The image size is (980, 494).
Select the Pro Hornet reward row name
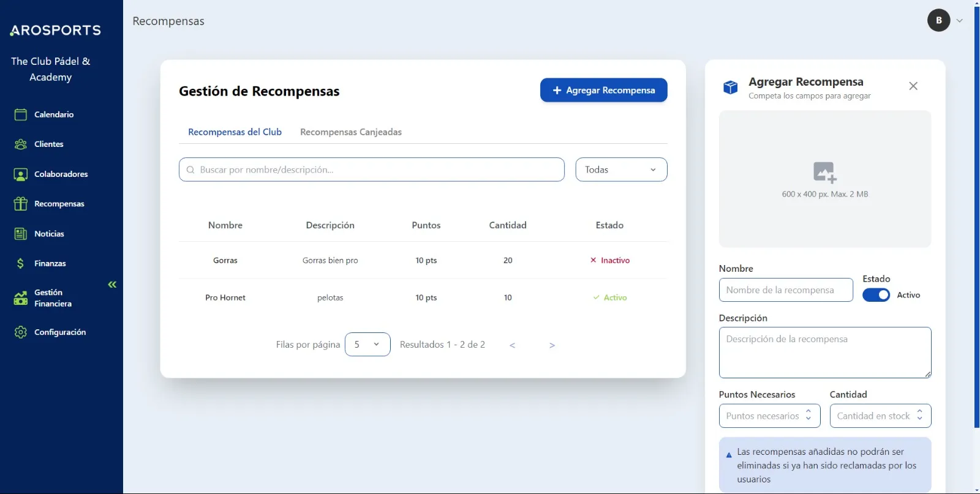click(x=225, y=298)
